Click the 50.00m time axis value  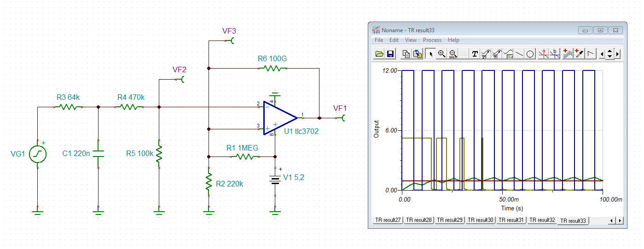pyautogui.click(x=509, y=199)
